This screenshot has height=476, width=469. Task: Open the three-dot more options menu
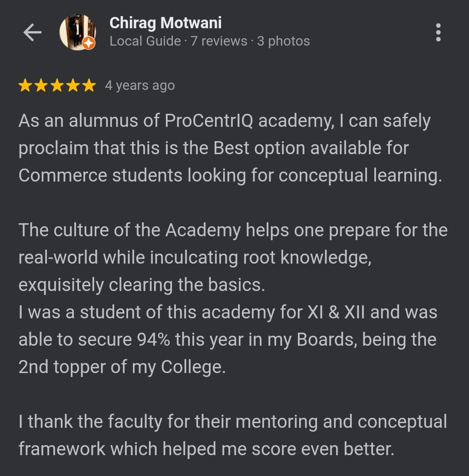pyautogui.click(x=438, y=33)
